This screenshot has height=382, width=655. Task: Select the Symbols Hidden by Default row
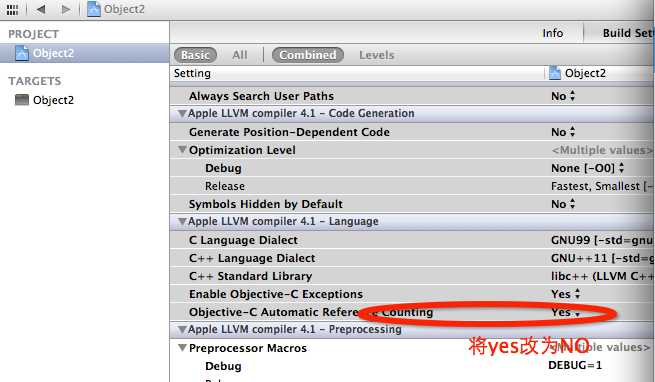(x=411, y=204)
